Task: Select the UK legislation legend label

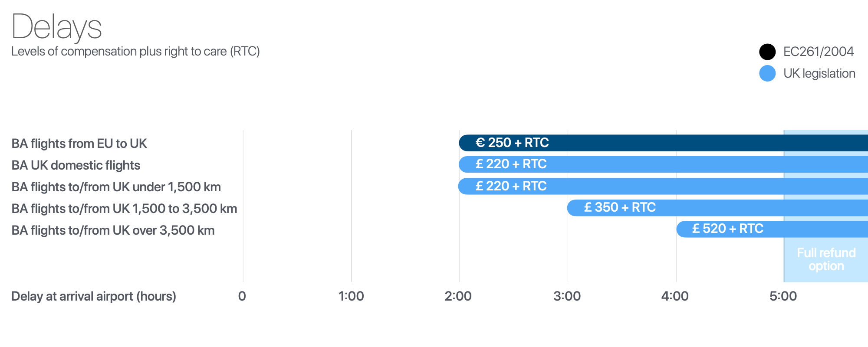Action: coord(819,73)
